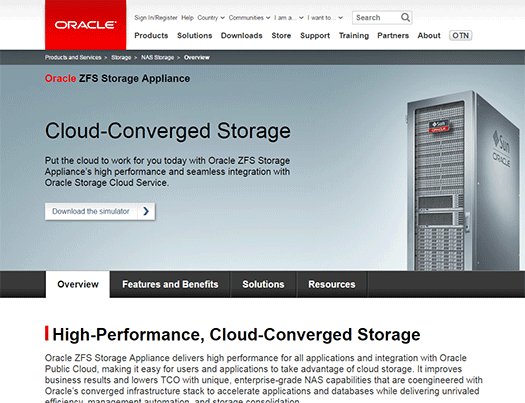Click the Oracle logo

(x=85, y=25)
